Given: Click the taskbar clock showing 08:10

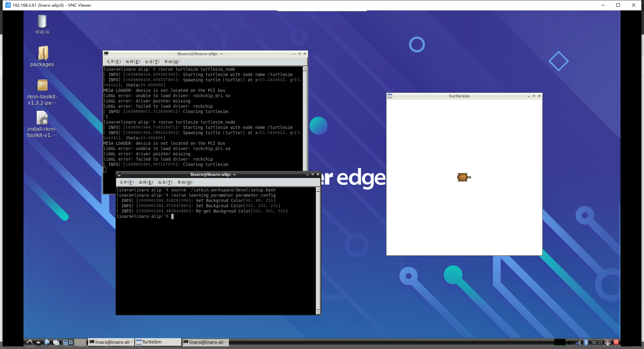Looking at the screenshot, I should [x=597, y=342].
